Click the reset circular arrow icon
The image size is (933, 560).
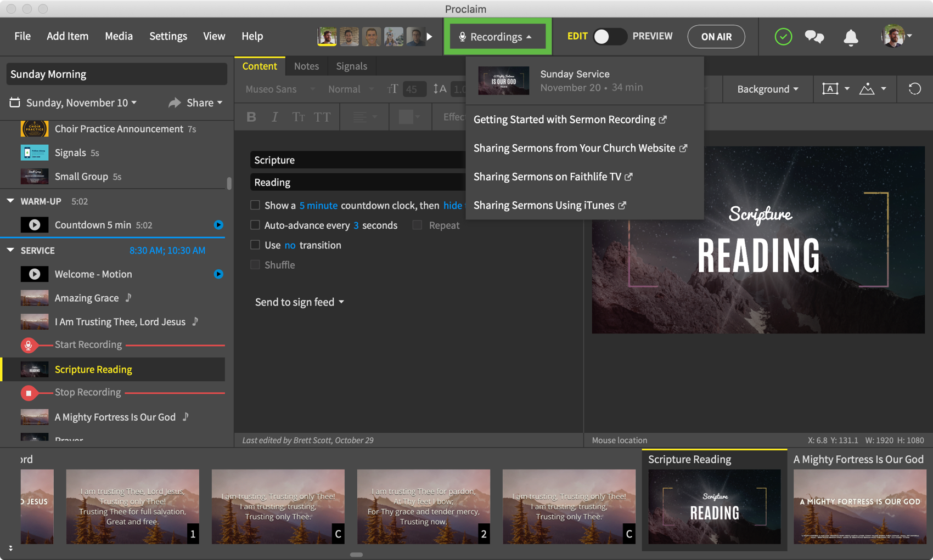click(914, 89)
